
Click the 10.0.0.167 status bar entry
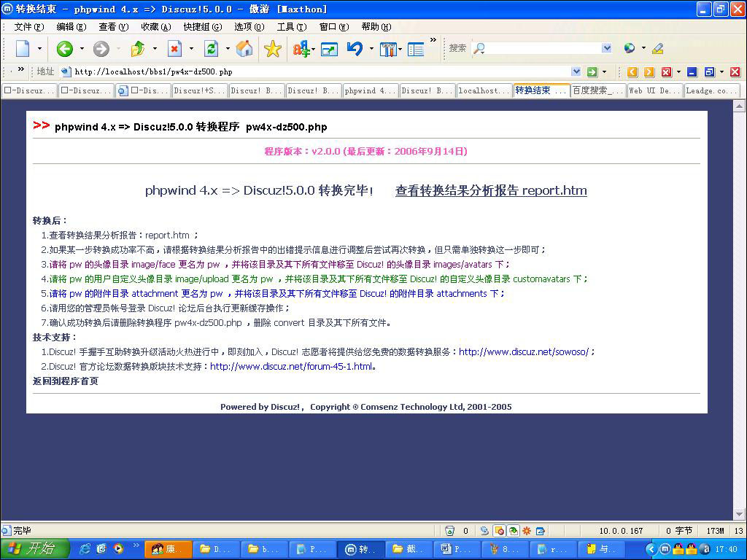621,531
